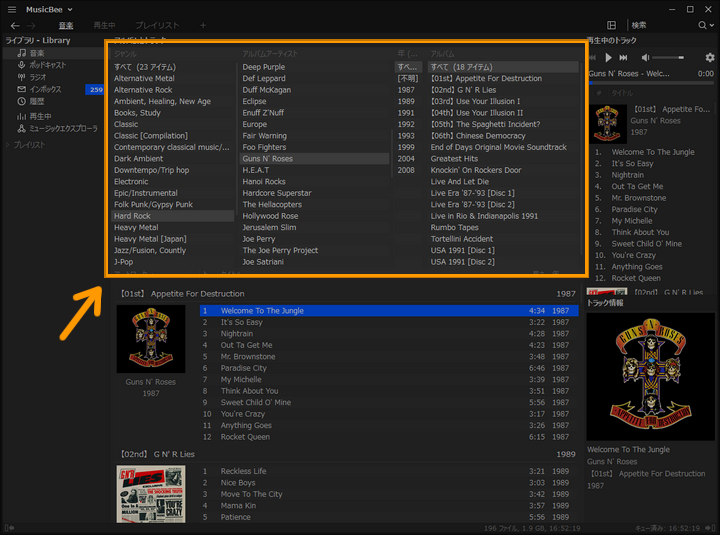Select track Rocket Queen in main list
The width and height of the screenshot is (720, 535).
(389, 437)
